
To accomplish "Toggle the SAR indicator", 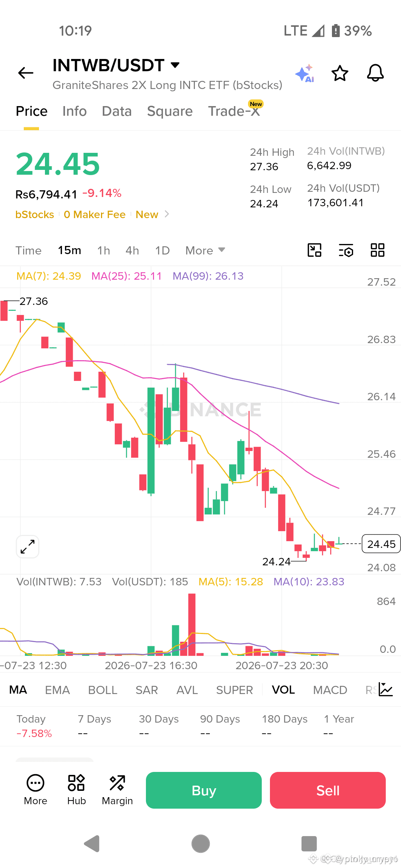I will pyautogui.click(x=147, y=690).
